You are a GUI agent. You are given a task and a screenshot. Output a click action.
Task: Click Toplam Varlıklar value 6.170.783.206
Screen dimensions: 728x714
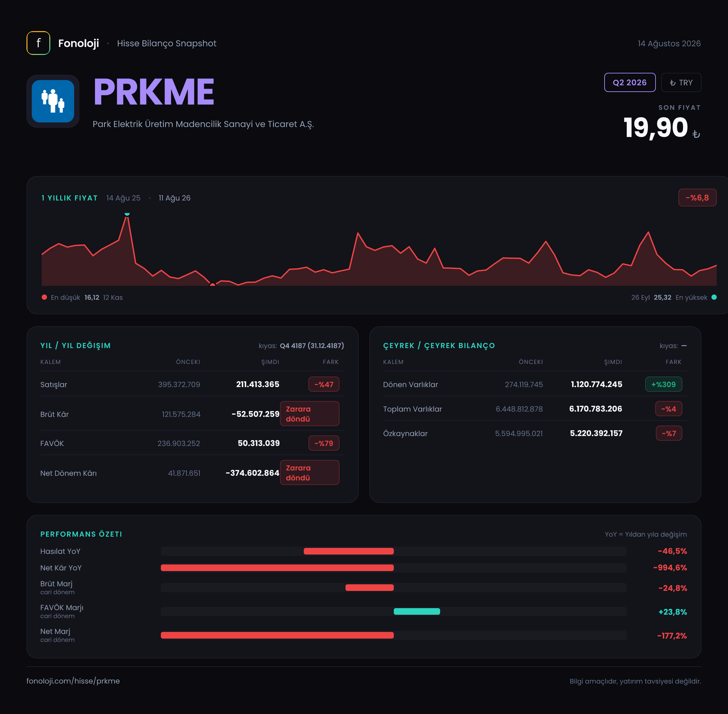click(596, 409)
